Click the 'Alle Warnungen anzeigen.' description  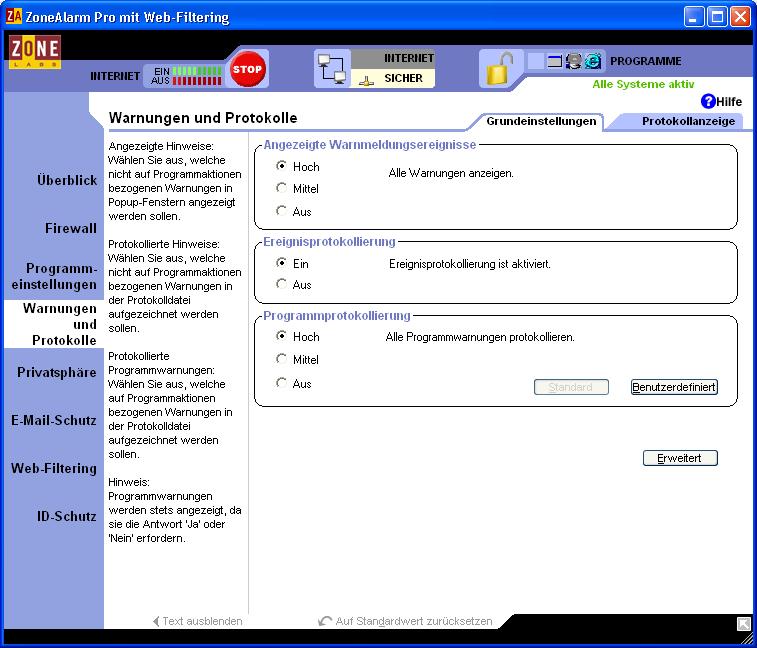pyautogui.click(x=451, y=173)
